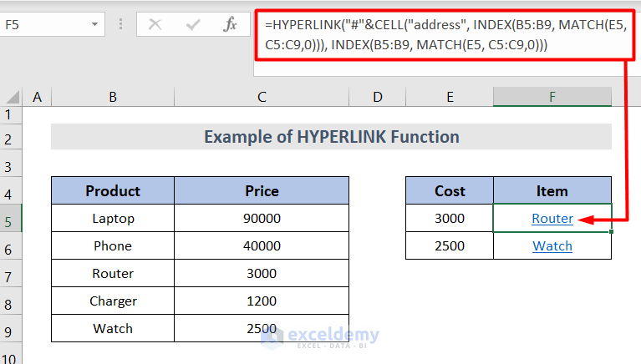Image resolution: width=641 pixels, height=364 pixels.
Task: Select the Cost header cell
Action: (450, 191)
